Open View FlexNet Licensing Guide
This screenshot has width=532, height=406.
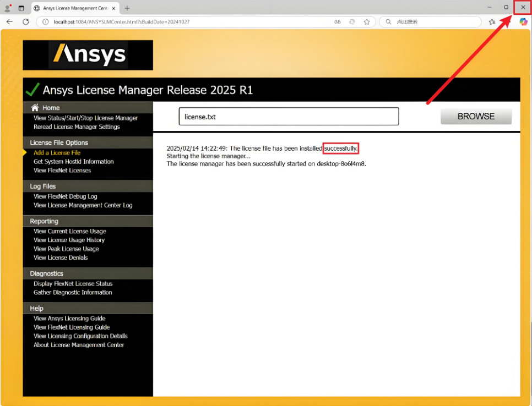(72, 327)
